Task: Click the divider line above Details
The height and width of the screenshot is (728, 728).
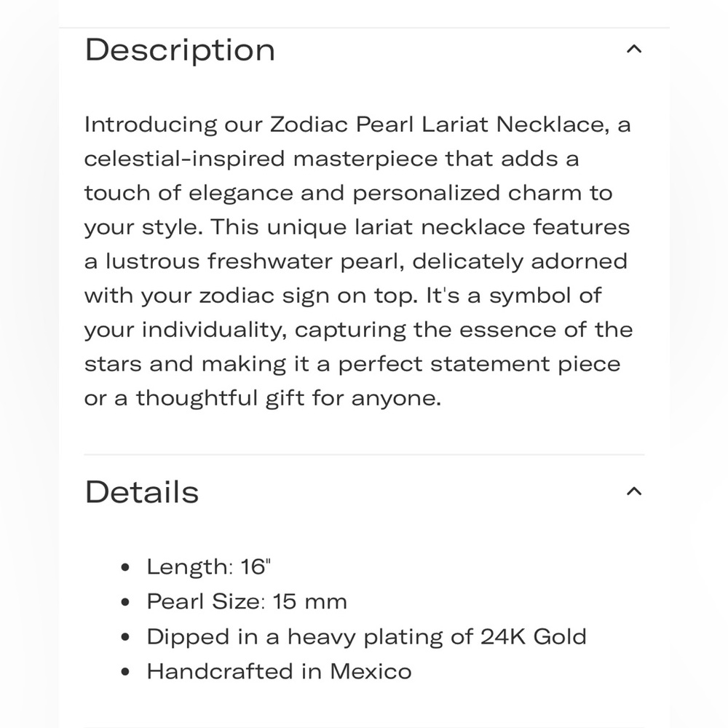Action: [x=364, y=454]
